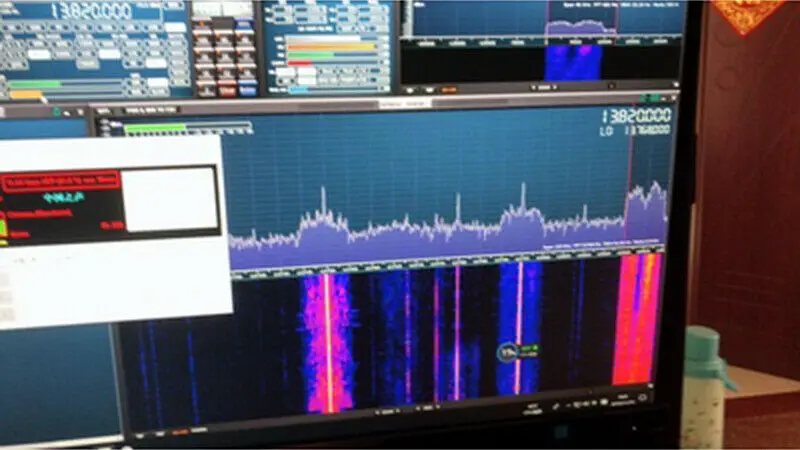Image resolution: width=800 pixels, height=450 pixels.
Task: Click the cyan text line in the popup window
Action: 63,198
